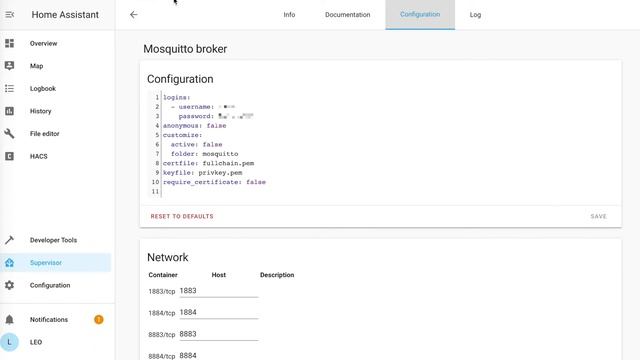Click the 'logins:' line in editor
This screenshot has height=360, width=640.
click(x=177, y=98)
